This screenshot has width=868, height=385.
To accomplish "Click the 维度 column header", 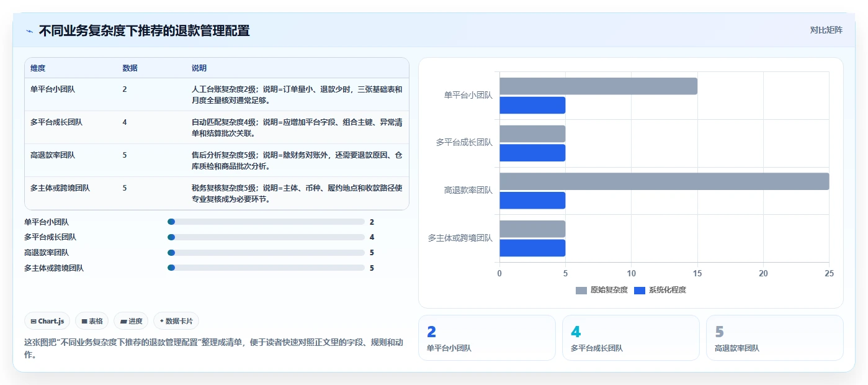I will click(38, 68).
